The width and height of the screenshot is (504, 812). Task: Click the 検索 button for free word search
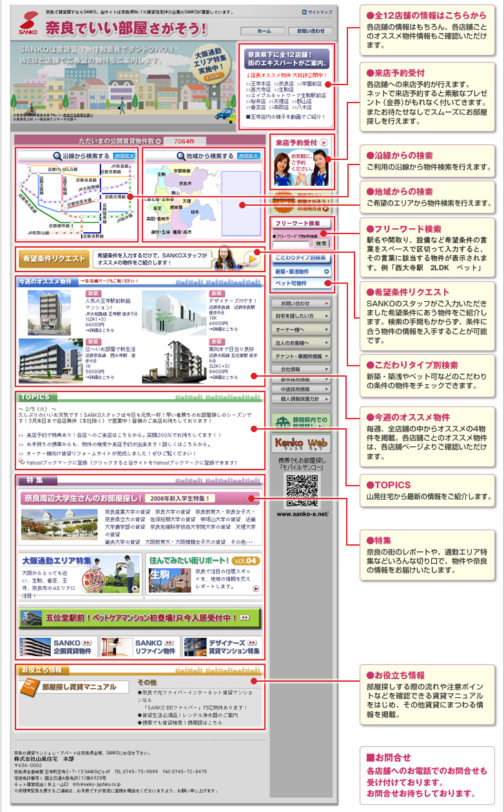click(x=321, y=244)
